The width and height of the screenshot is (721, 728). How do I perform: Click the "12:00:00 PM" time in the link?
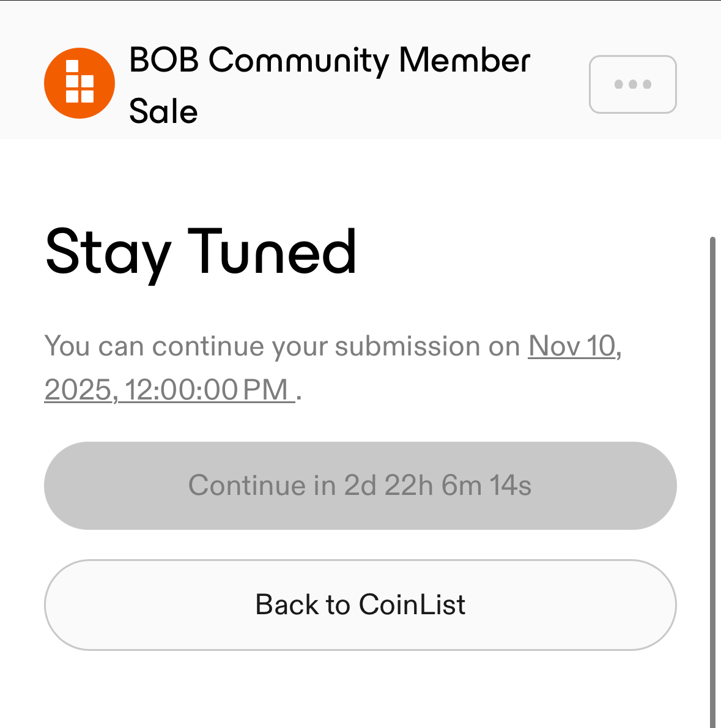[x=207, y=390]
